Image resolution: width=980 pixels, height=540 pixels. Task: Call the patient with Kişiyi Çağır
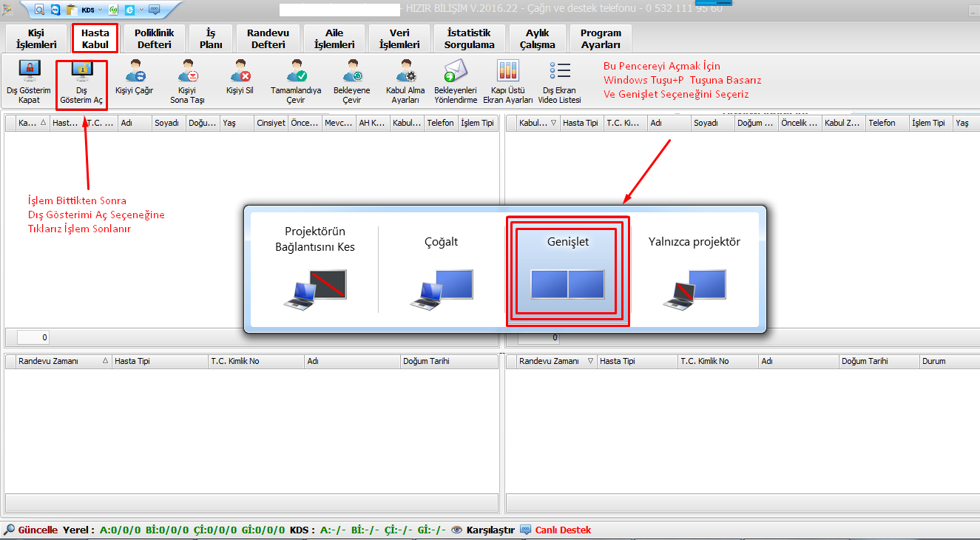[x=135, y=72]
